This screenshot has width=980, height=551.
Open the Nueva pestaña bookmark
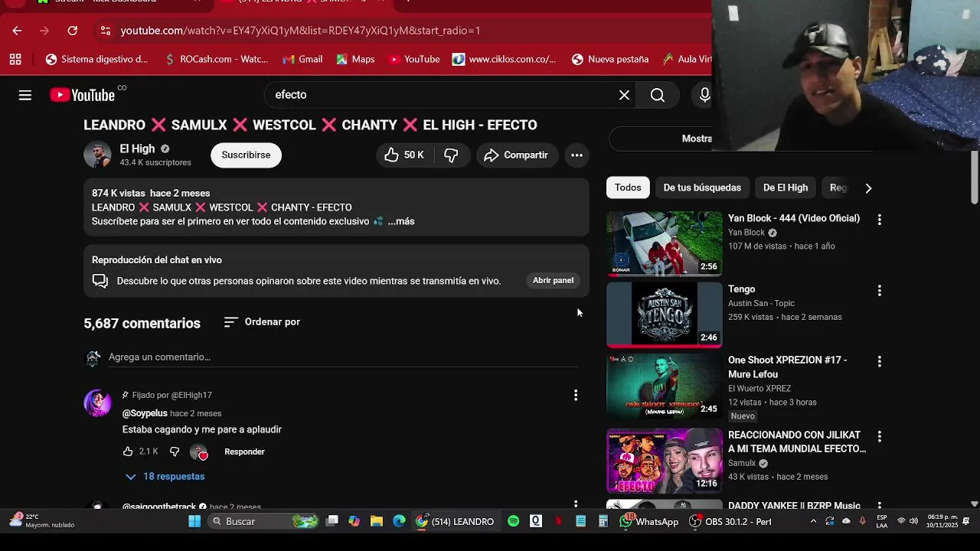(610, 59)
